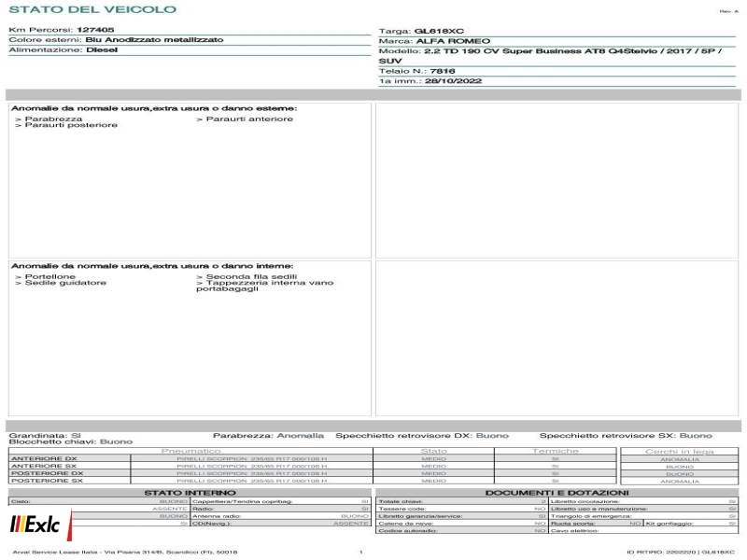747x560 pixels.
Task: Click the Seconda fila sedili entry
Action: point(247,276)
